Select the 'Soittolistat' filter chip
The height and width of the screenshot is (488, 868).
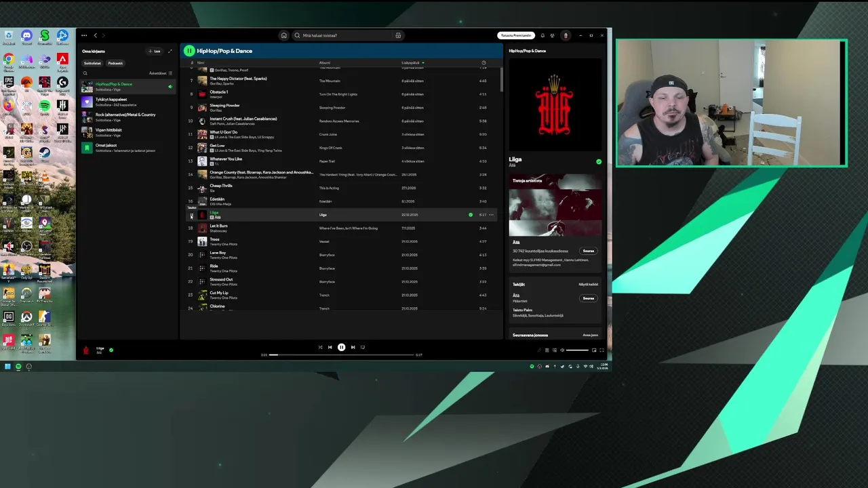click(92, 63)
